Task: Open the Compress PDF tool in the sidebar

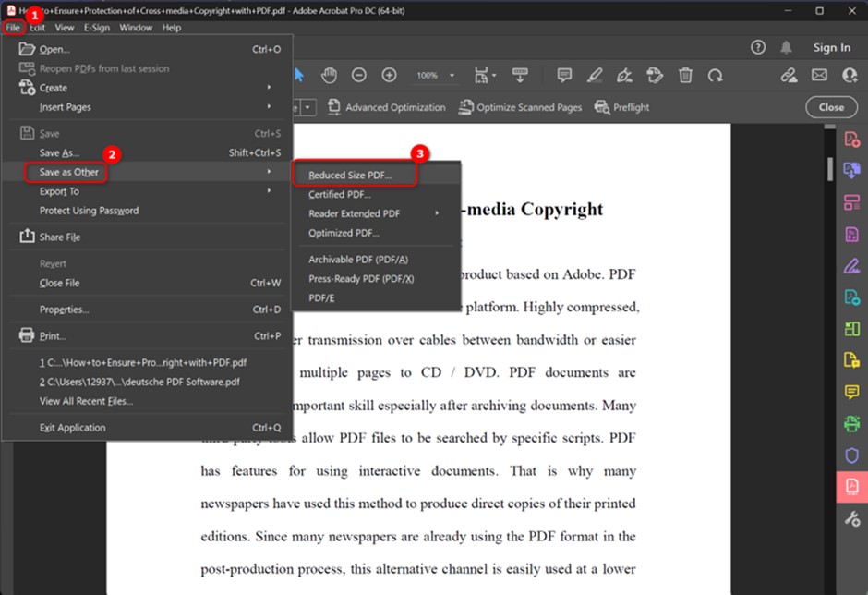Action: pyautogui.click(x=850, y=486)
